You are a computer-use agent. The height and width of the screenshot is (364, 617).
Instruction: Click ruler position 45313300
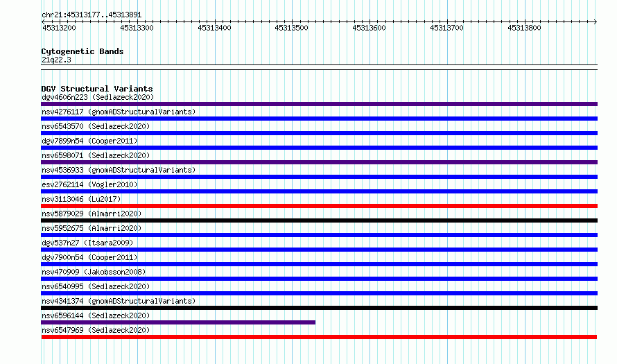click(137, 28)
